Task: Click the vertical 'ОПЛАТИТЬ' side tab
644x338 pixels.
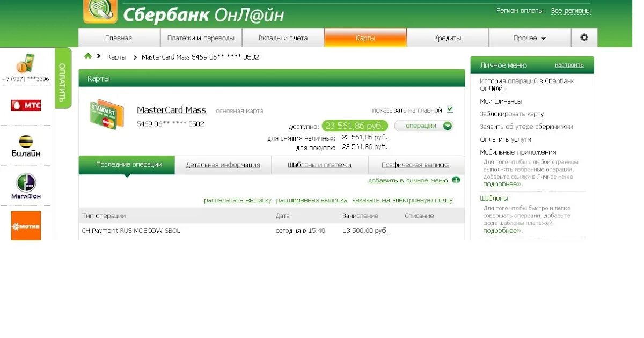Action: point(63,78)
